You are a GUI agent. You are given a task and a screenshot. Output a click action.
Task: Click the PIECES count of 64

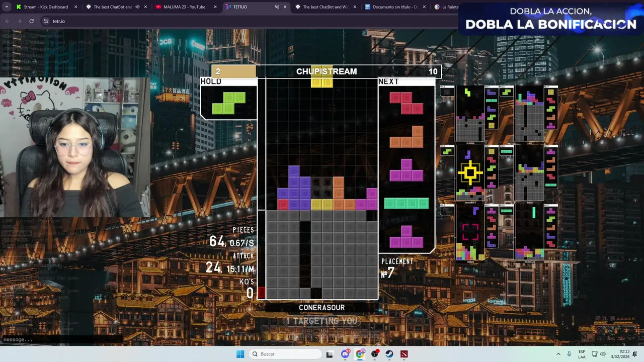[217, 242]
